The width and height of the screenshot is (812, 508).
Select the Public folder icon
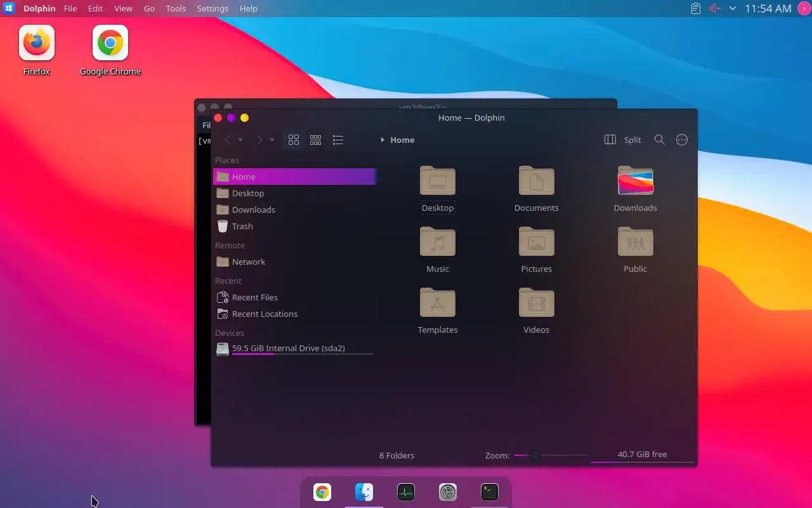point(636,242)
